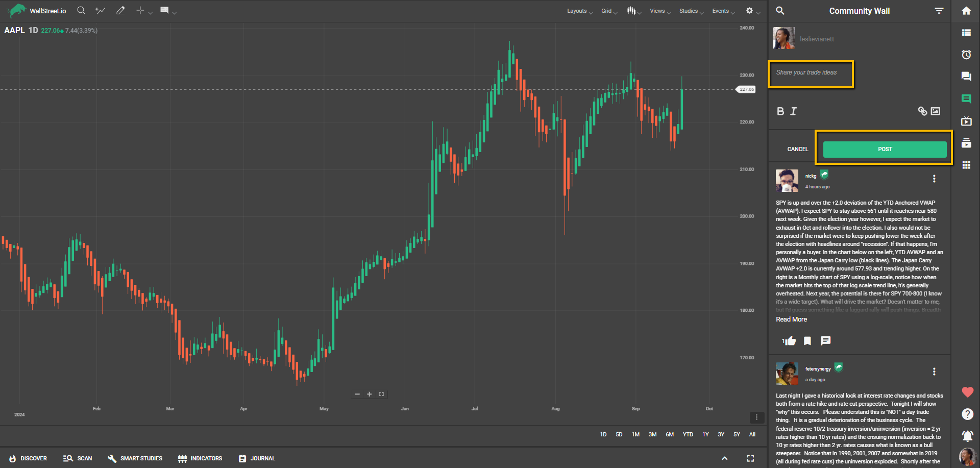Open the Community Wall filter icon

[939, 11]
